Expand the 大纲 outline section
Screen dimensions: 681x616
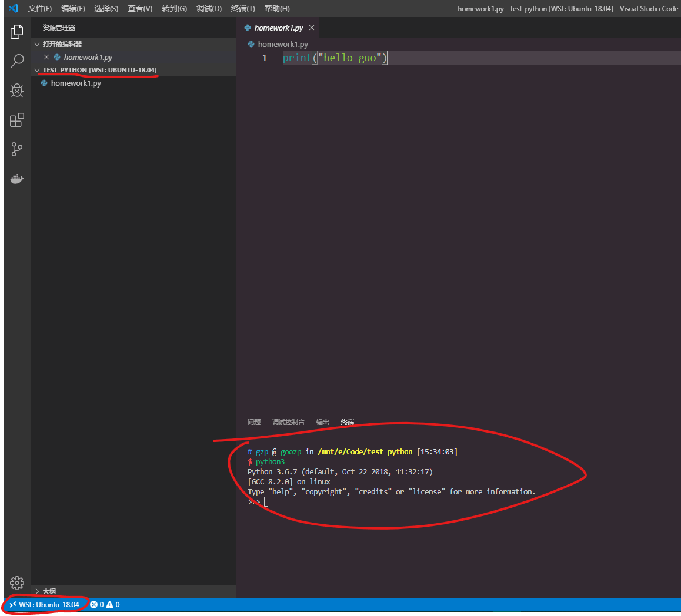37,591
